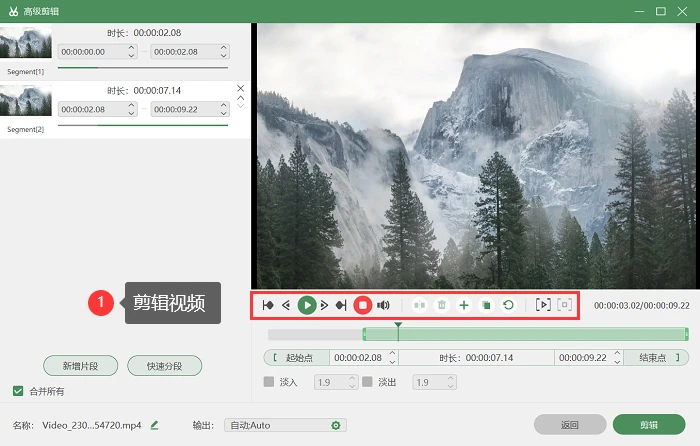Move Segment[2] up with chevron arrow
Image resolution: width=700 pixels, height=446 pixels.
241,97
